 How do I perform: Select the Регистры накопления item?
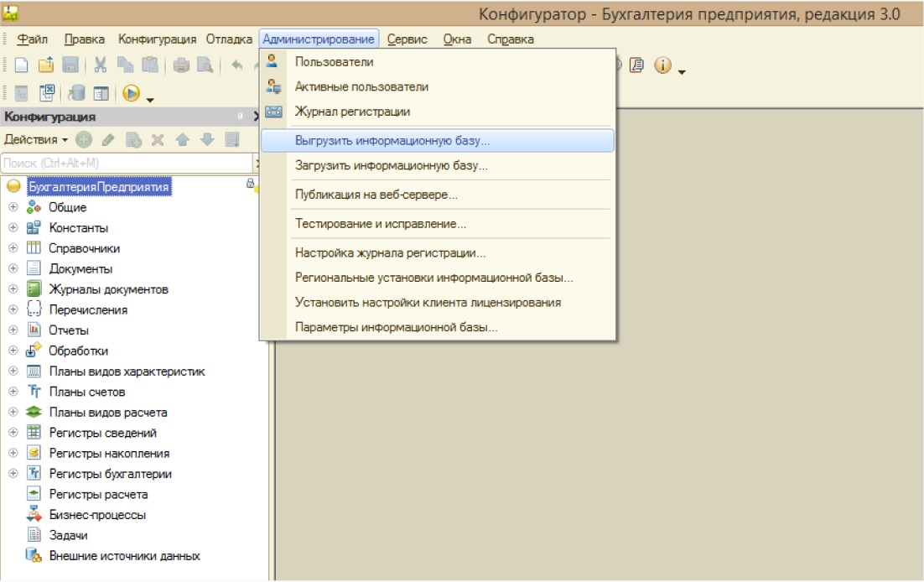pyautogui.click(x=110, y=454)
